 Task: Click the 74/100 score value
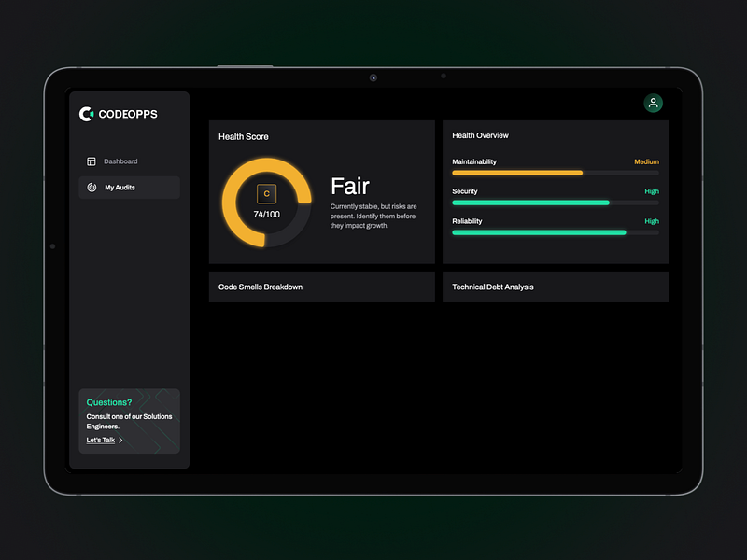[267, 215]
